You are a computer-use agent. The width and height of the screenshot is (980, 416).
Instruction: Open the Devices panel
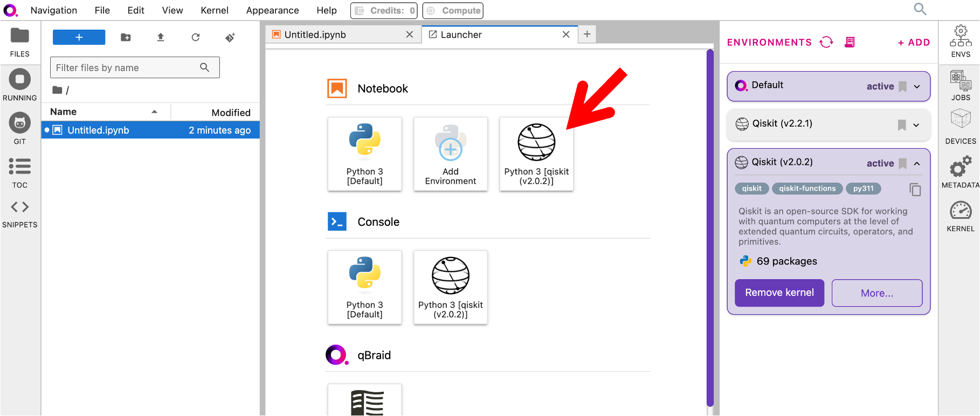coord(961,127)
